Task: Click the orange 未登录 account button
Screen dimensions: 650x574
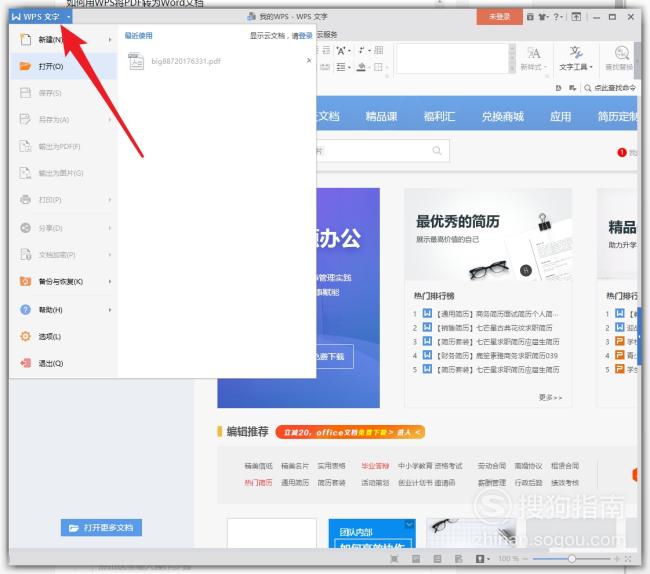Action: click(499, 17)
